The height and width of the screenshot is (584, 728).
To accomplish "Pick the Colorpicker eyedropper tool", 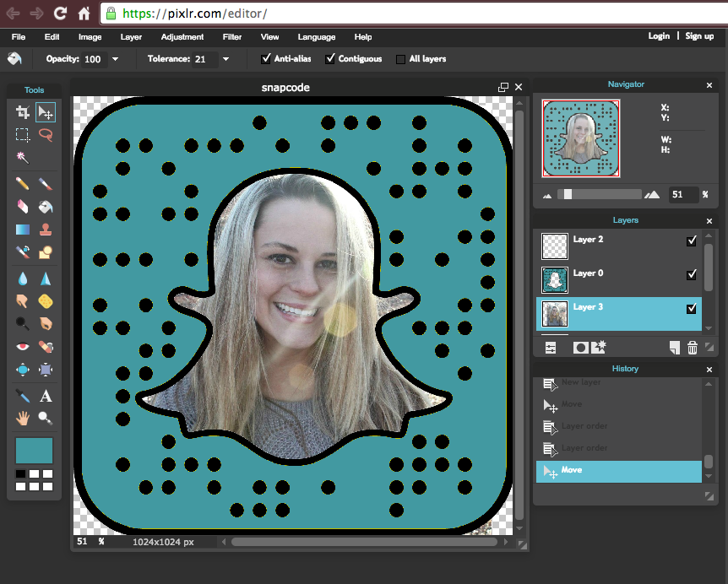I will coord(22,396).
